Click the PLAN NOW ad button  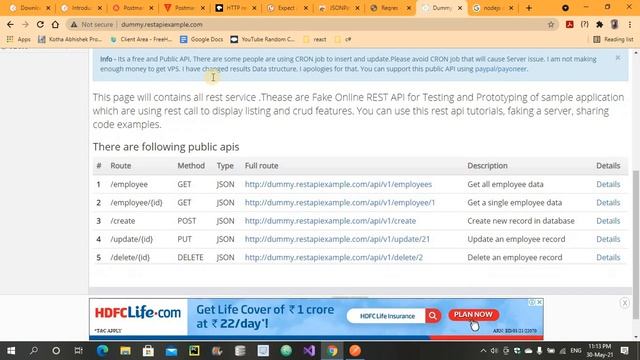tap(473, 314)
